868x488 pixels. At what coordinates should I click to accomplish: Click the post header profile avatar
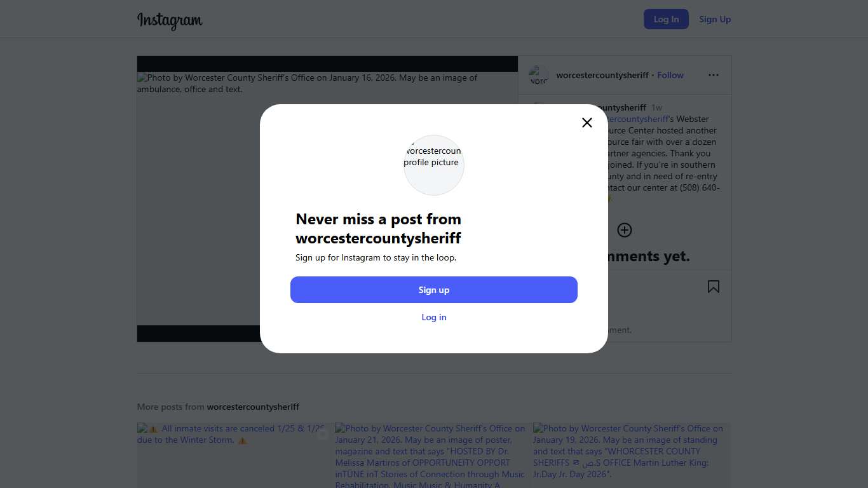(539, 75)
